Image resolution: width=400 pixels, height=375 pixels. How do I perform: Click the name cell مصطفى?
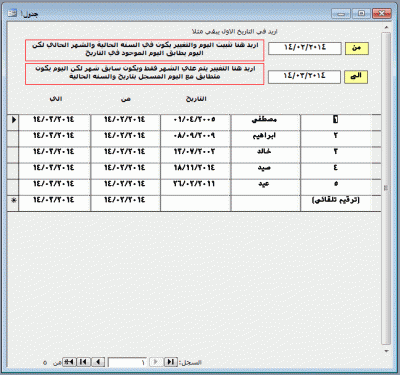tap(265, 121)
